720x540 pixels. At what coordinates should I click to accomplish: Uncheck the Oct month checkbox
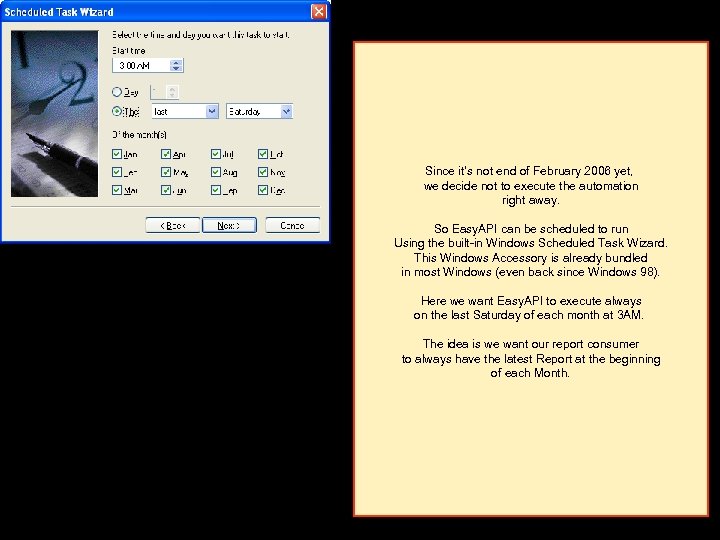pyautogui.click(x=263, y=154)
